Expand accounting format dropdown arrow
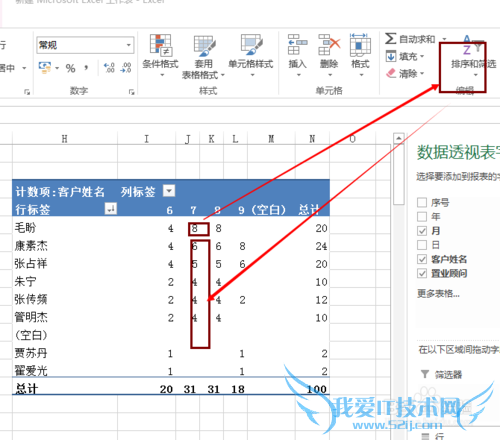Screen dimensions: 500x440 [x=57, y=68]
